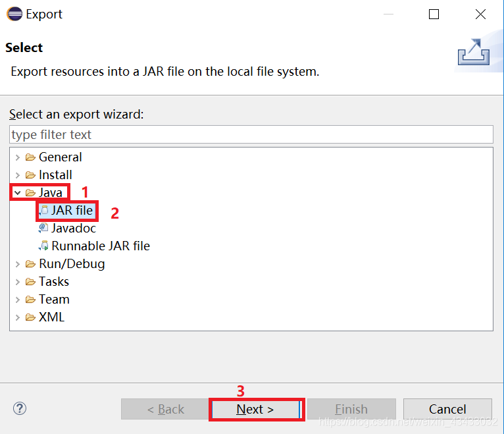Select the Install tree label
Screen dimensions: 504x434
coord(55,175)
